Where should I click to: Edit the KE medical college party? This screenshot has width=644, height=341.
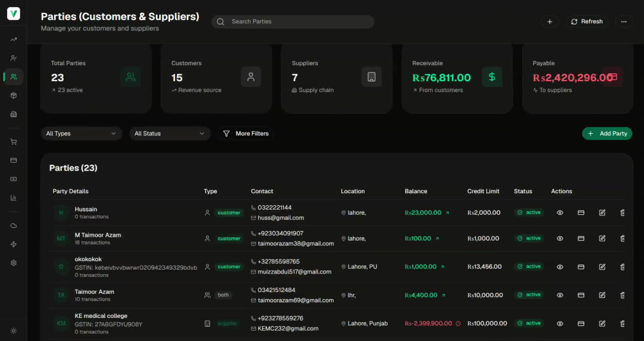coord(602,324)
